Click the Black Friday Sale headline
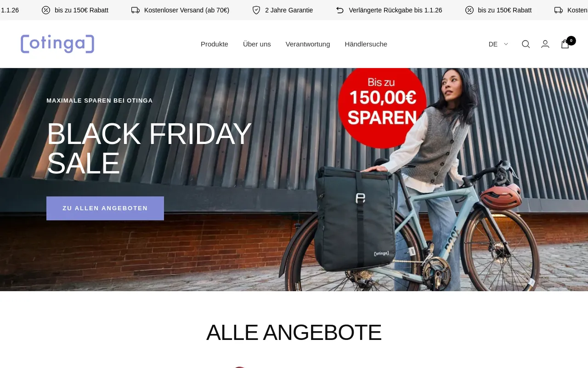This screenshot has width=588, height=368. click(149, 149)
